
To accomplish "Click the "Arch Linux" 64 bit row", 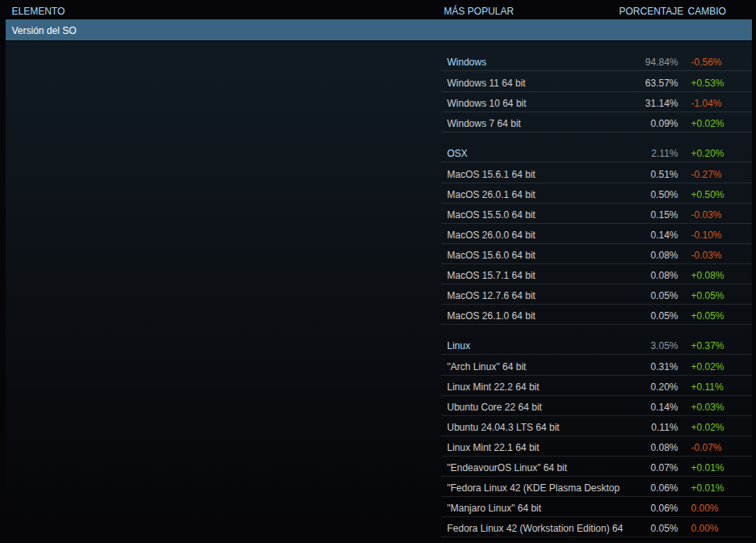I will coord(486,367).
